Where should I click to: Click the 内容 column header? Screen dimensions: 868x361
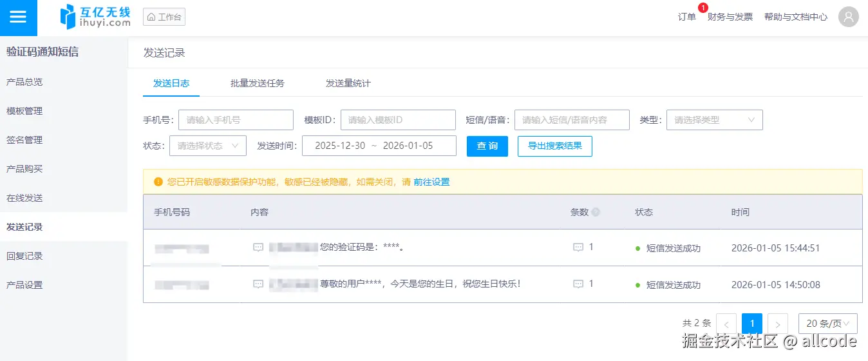pos(259,212)
